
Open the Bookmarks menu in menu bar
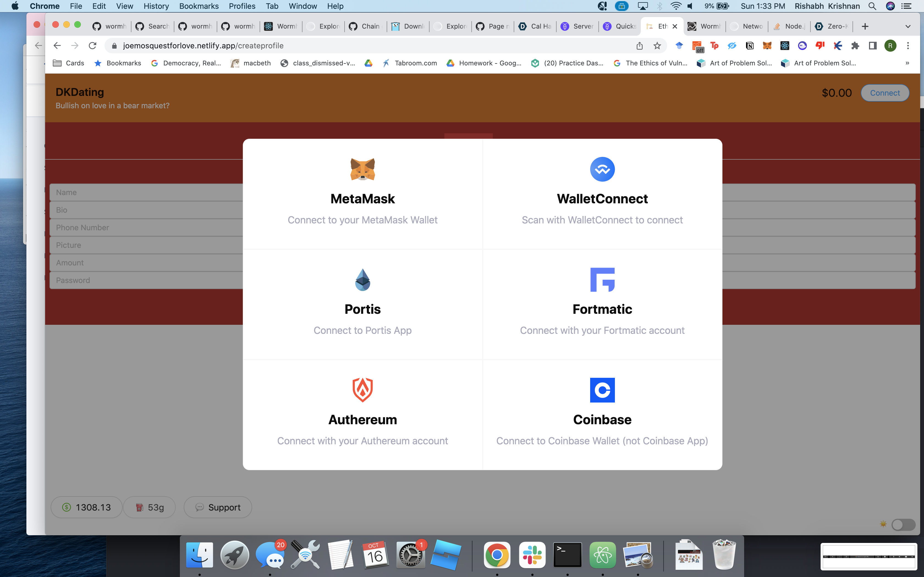pos(199,6)
